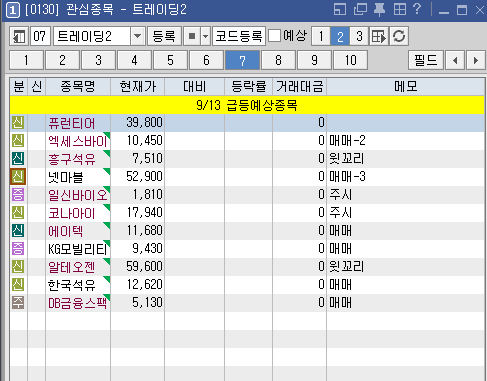Click the column layout export icon
487x381 pixels.
click(x=379, y=36)
